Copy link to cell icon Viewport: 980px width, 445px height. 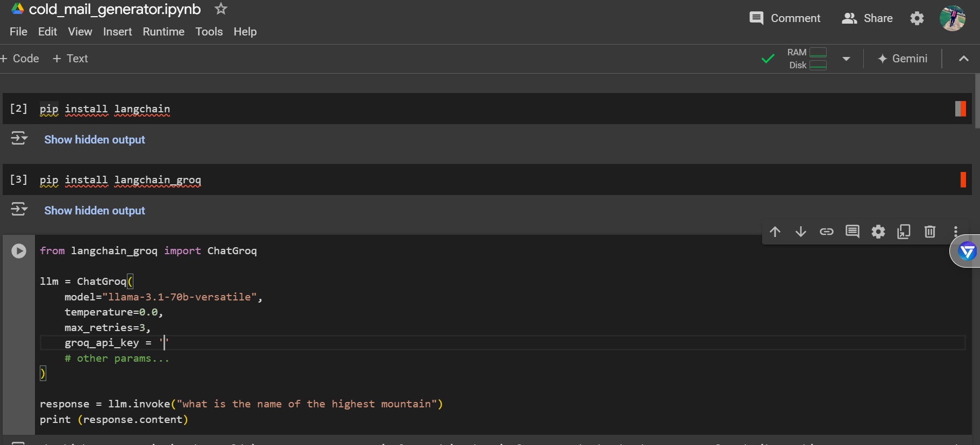pos(827,232)
